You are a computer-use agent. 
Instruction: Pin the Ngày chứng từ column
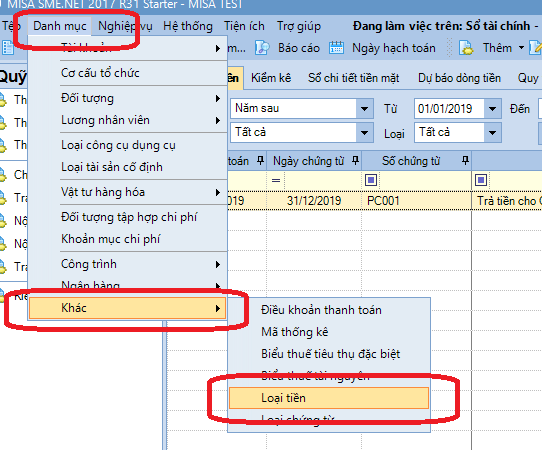click(x=355, y=160)
